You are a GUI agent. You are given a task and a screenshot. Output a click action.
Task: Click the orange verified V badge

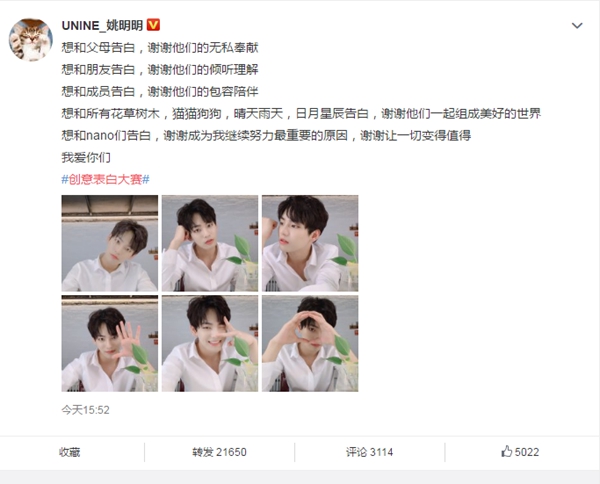(x=153, y=25)
